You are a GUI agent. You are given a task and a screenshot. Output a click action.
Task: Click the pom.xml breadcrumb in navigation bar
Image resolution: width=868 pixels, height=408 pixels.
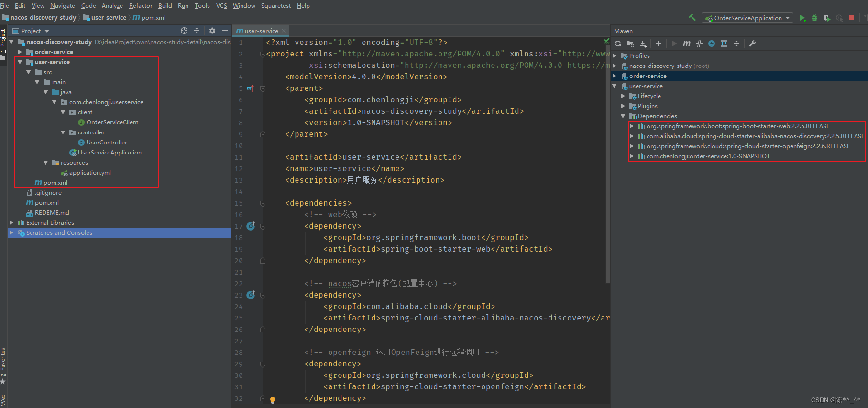click(149, 17)
